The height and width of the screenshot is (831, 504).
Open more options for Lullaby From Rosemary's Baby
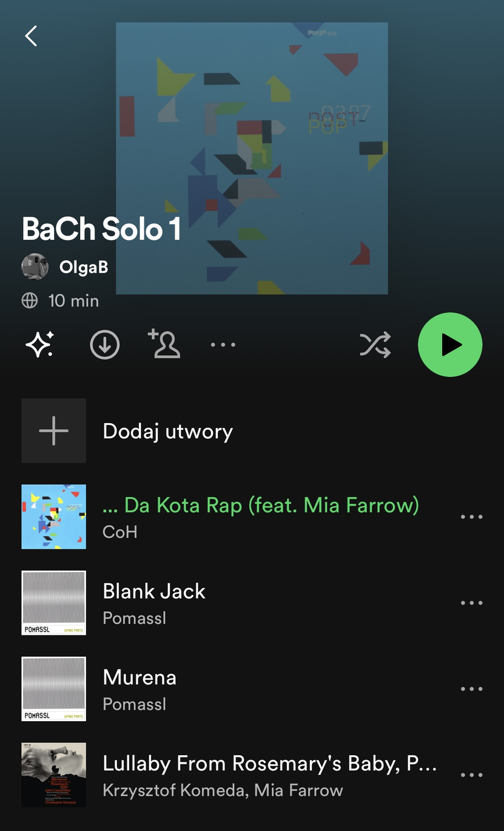coord(471,776)
